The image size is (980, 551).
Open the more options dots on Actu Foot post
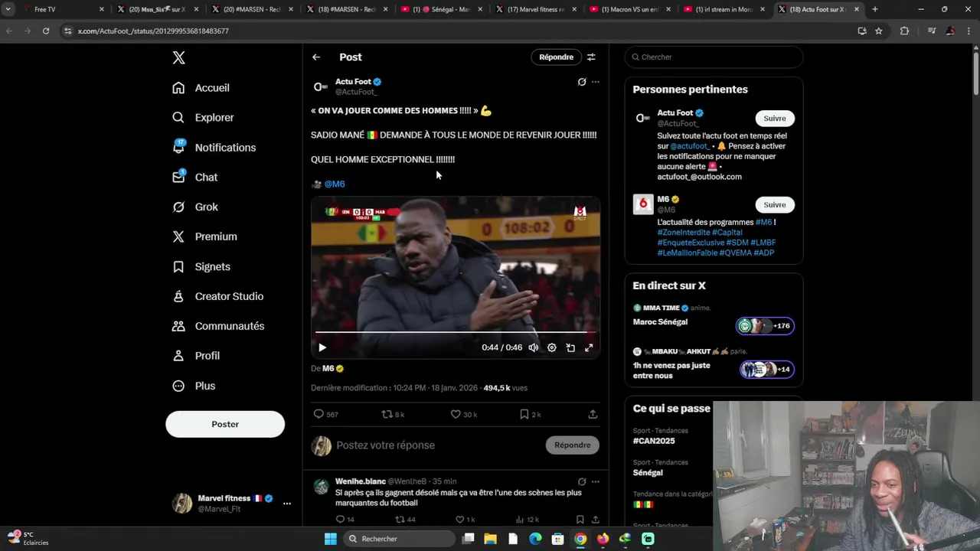tap(596, 82)
